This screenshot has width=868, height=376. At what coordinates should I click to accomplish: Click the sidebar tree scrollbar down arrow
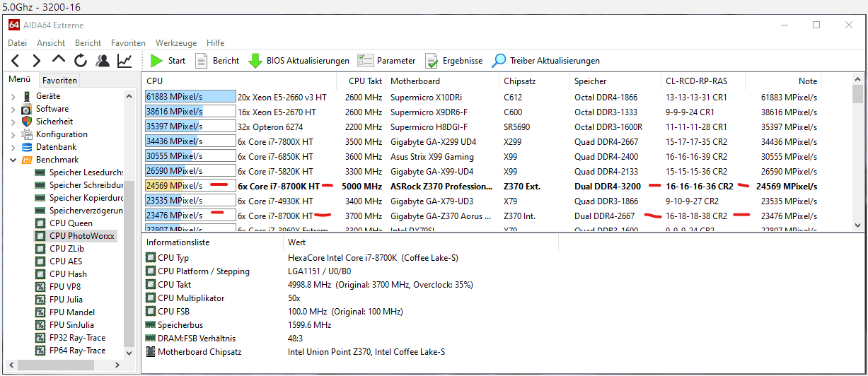coord(129,352)
